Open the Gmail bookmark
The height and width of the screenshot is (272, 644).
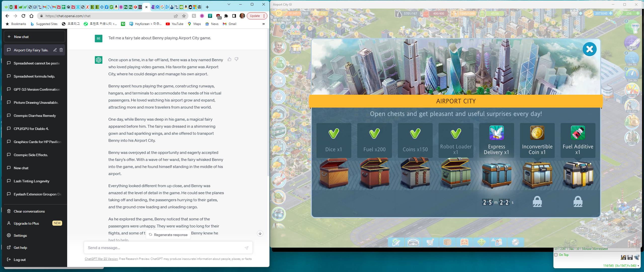[230, 24]
